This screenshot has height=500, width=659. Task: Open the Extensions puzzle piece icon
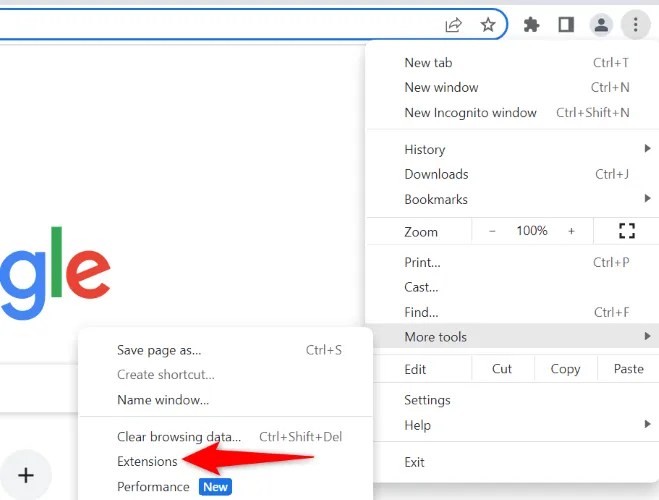click(532, 25)
